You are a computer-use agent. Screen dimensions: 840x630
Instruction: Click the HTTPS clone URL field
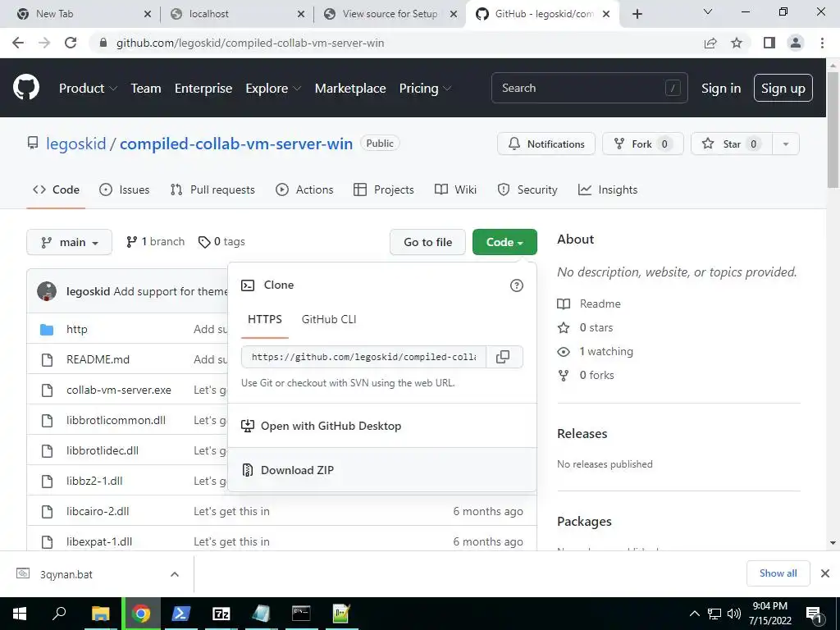click(363, 357)
